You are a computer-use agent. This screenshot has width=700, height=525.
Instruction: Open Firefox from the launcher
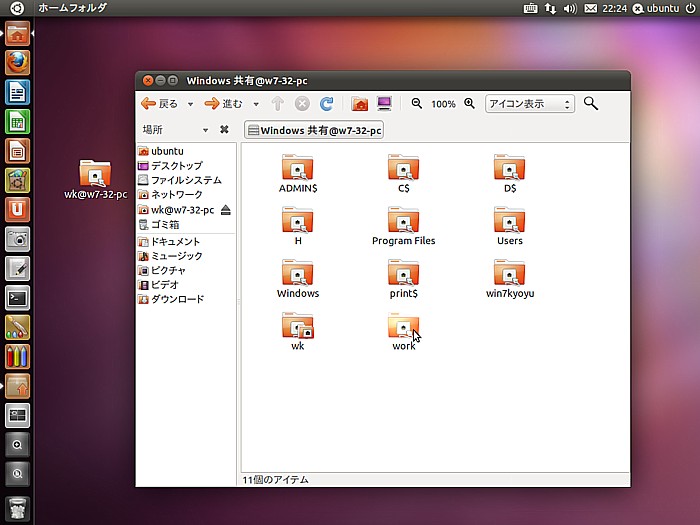point(17,62)
